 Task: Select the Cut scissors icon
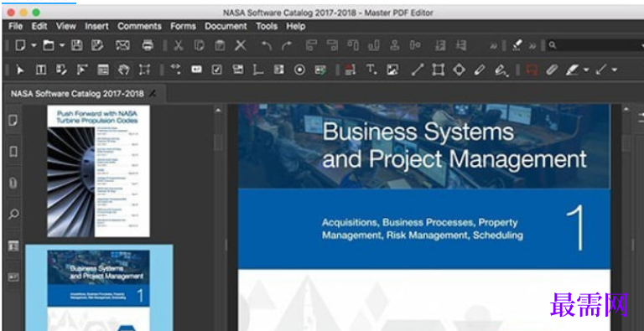tap(178, 45)
